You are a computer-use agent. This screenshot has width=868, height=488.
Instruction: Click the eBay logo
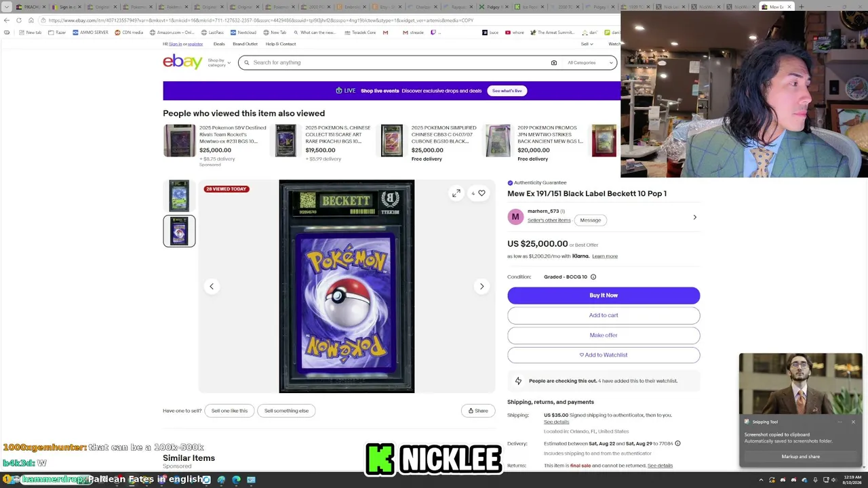[182, 62]
